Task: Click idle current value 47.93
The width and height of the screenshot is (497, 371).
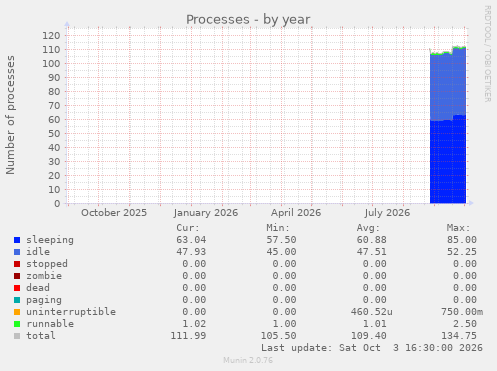Action: [191, 252]
